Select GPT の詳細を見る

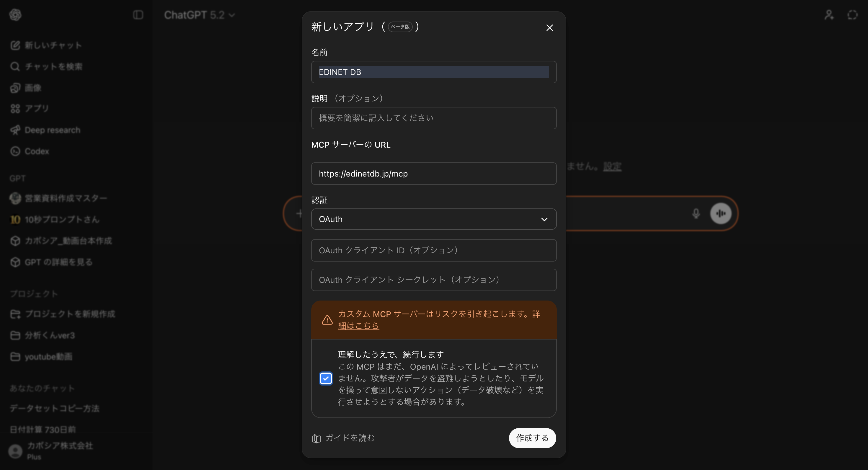(x=58, y=262)
